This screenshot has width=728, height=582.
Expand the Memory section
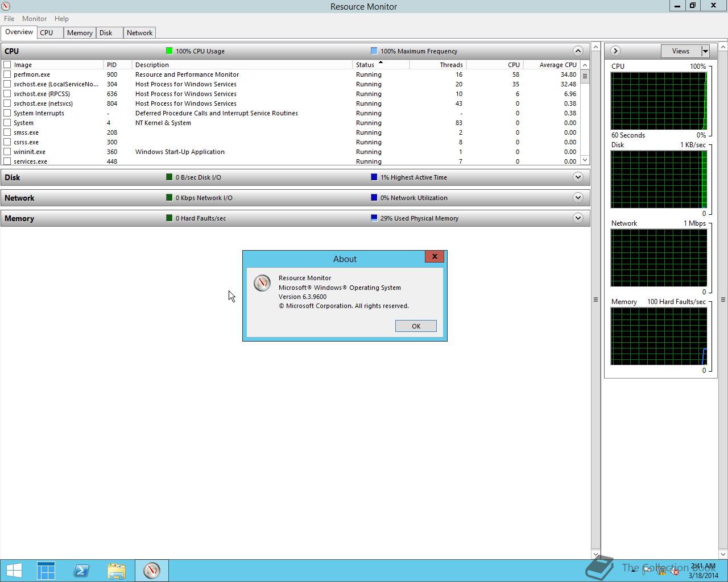click(578, 218)
